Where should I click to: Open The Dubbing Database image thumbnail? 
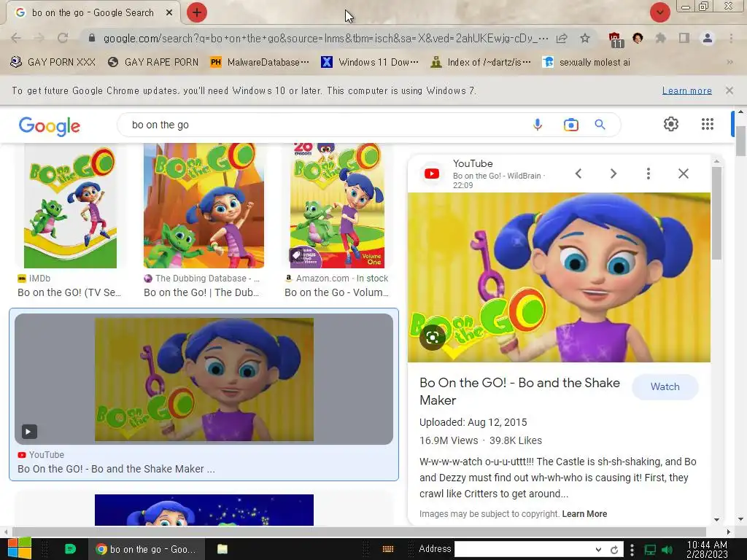click(x=204, y=206)
